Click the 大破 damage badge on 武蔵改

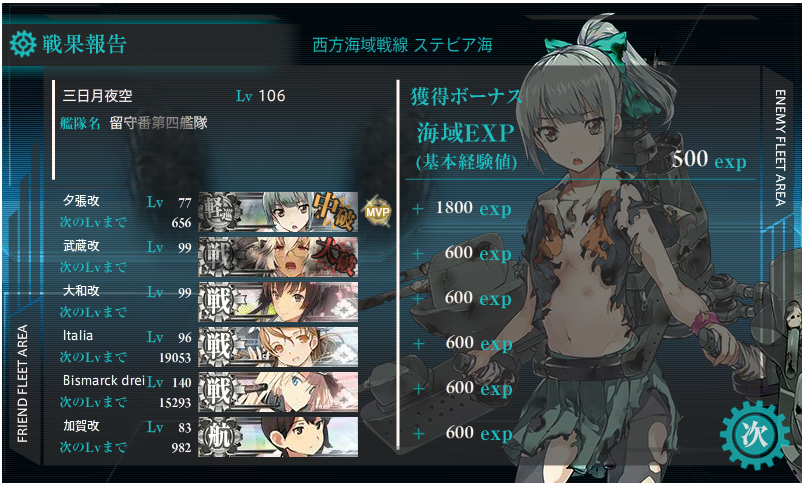(334, 256)
